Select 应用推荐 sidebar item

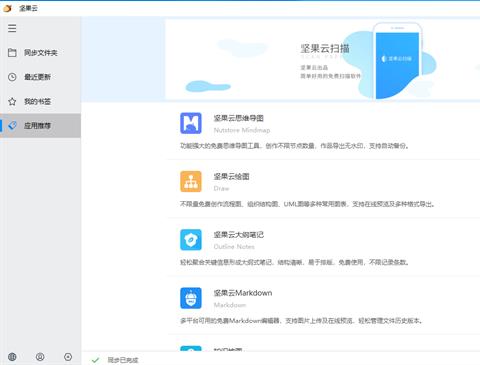pos(40,126)
